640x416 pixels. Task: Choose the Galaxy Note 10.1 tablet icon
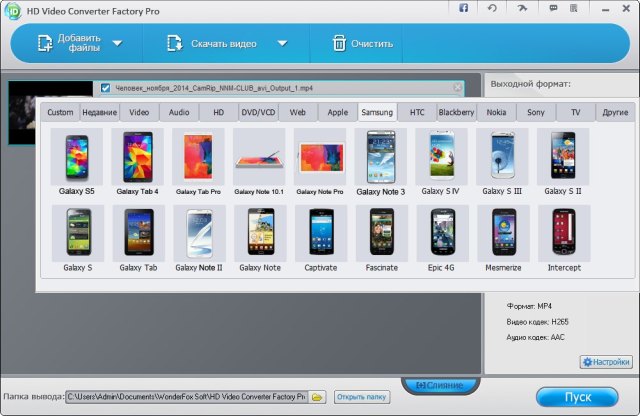pos(259,156)
